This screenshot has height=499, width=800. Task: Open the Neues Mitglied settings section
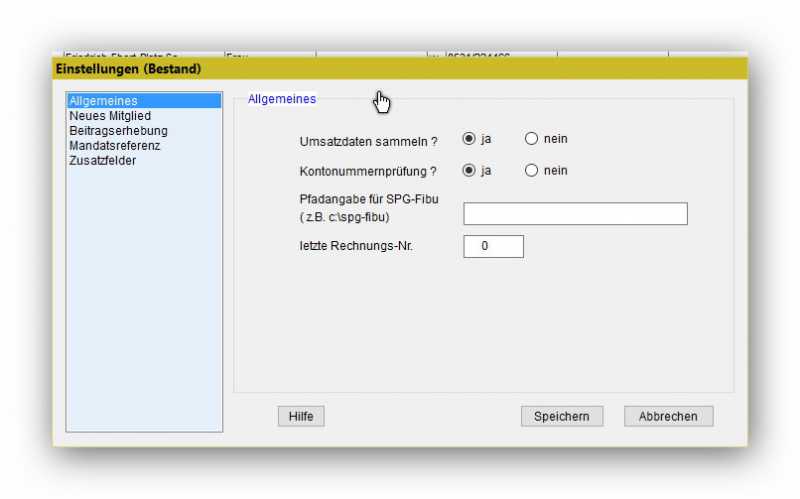click(110, 116)
